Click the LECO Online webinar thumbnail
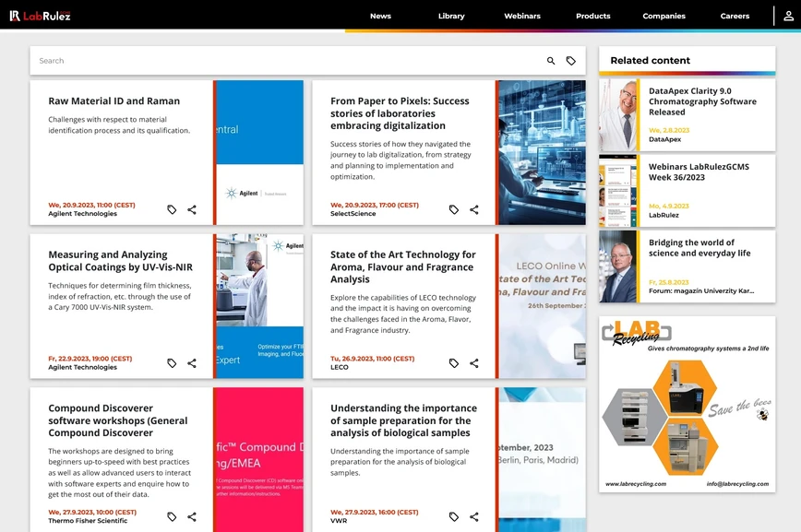Viewport: 801px width, 532px height. click(542, 306)
